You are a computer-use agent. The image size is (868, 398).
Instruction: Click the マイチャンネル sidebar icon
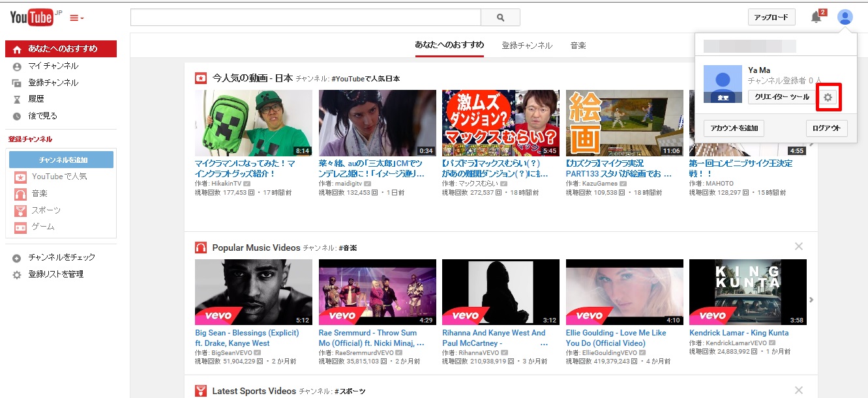tap(17, 66)
